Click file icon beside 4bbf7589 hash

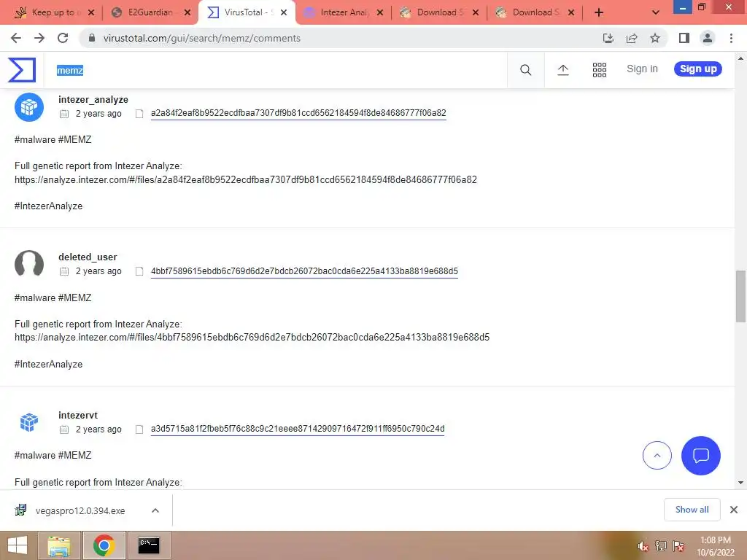tap(139, 271)
